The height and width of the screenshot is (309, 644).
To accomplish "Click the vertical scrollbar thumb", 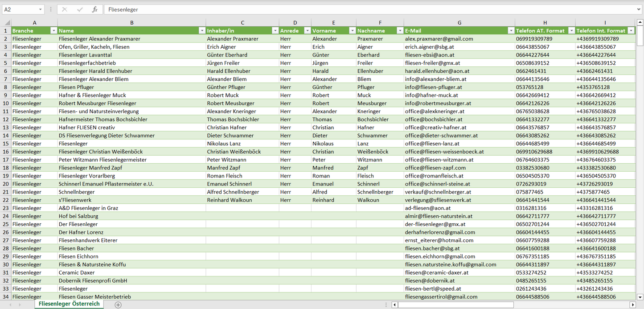I will click(640, 36).
